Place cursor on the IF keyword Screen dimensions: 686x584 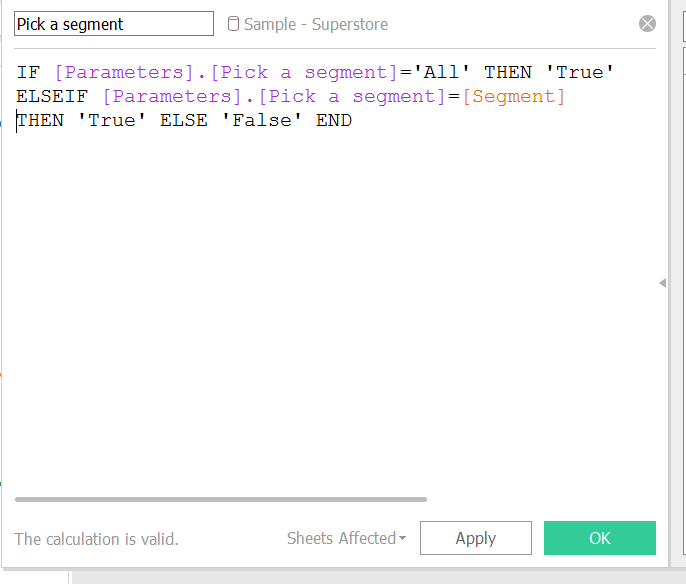pos(28,72)
